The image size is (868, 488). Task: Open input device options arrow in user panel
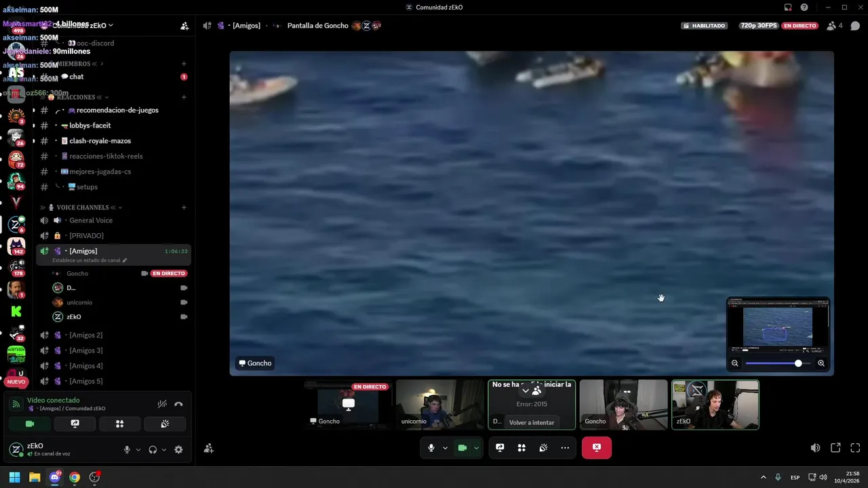pos(138,449)
